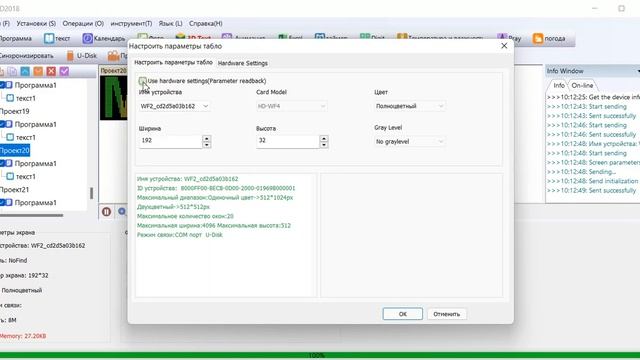Switch to On-line tab in Info Window
This screenshot has width=640, height=360.
(582, 85)
